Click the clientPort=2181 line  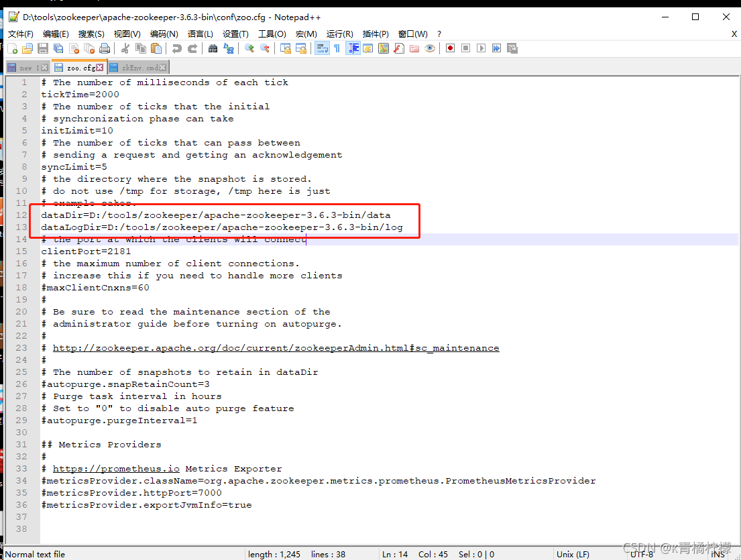point(86,251)
